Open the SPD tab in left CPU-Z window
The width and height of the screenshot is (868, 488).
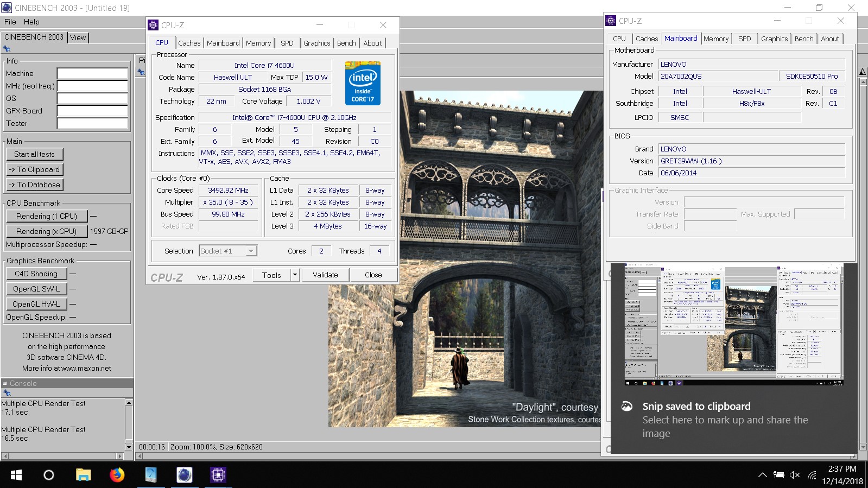pos(287,43)
